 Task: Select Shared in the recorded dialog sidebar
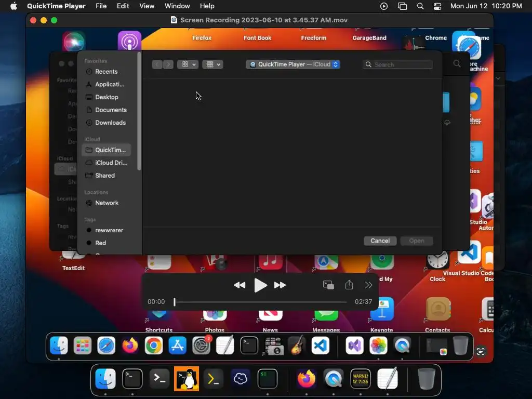coord(106,176)
